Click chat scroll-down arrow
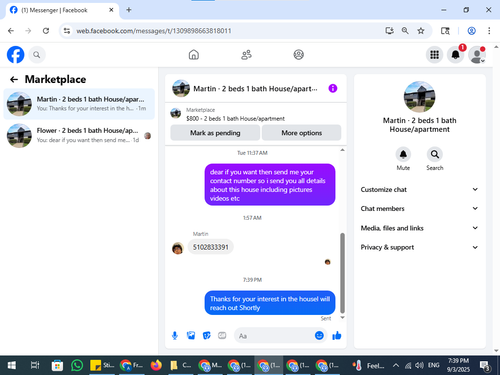The image size is (500, 375). (x=342, y=318)
